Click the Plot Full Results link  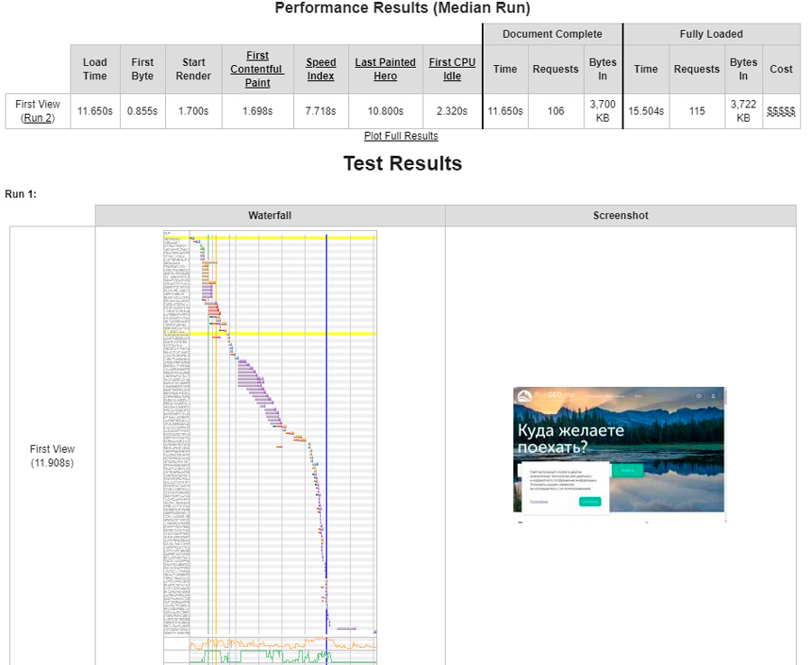click(402, 135)
